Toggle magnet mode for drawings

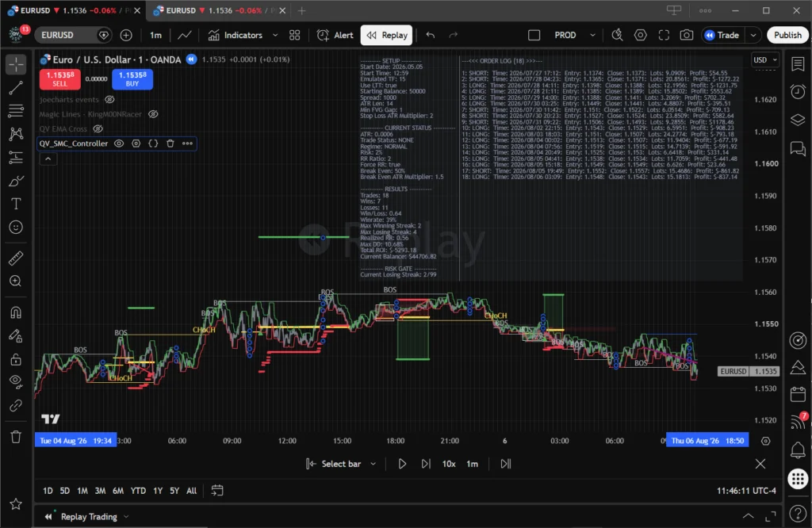tap(16, 312)
